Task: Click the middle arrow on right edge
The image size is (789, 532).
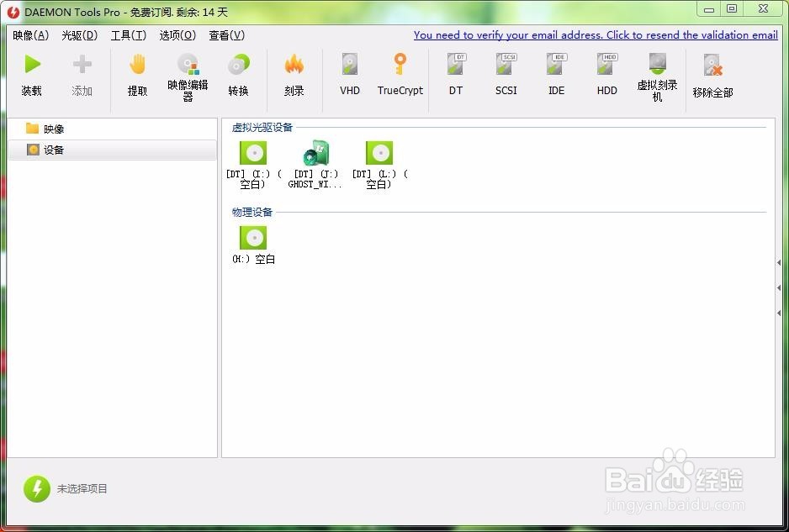Action: tap(779, 287)
